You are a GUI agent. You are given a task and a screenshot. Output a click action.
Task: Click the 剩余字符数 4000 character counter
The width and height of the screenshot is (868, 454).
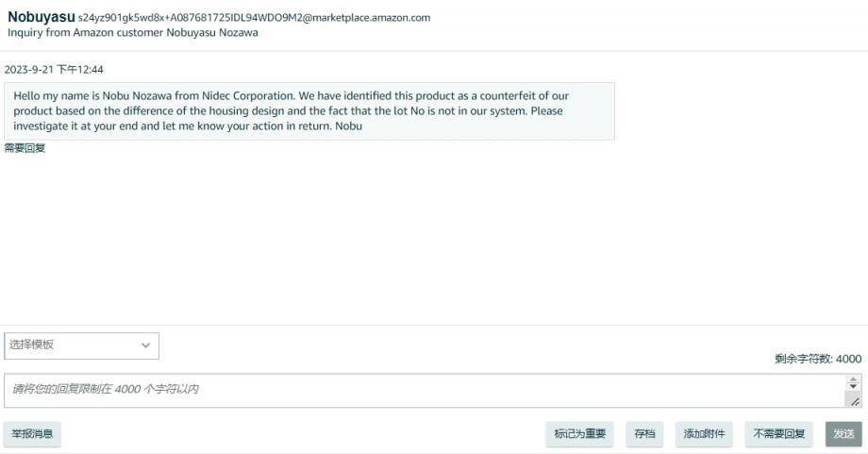pyautogui.click(x=818, y=359)
